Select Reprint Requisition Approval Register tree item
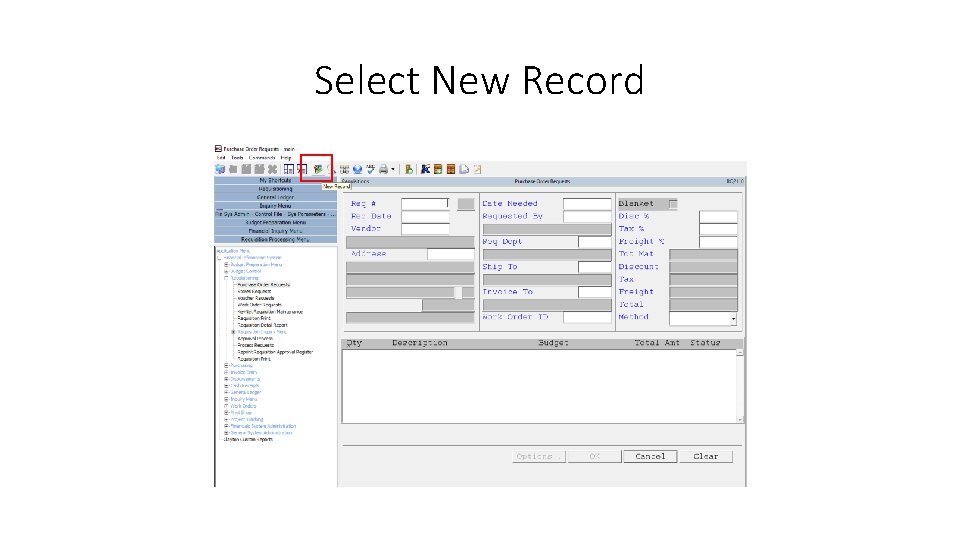The width and height of the screenshot is (960, 540). (276, 352)
